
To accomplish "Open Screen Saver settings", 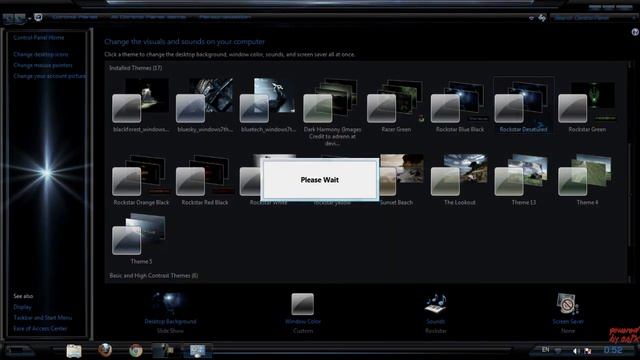I will coord(568,313).
